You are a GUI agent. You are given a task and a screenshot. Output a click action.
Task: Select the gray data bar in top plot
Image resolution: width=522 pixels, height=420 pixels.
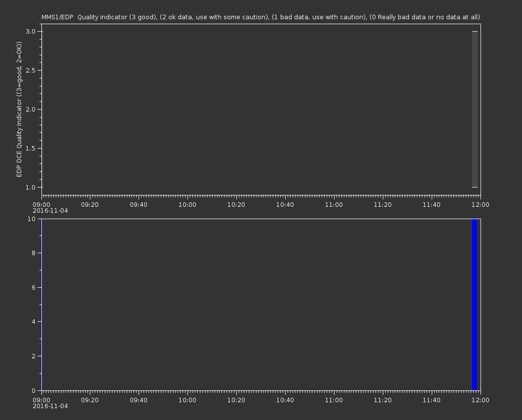(475, 109)
